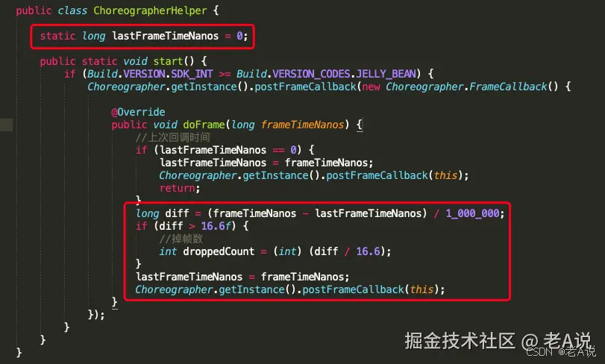Click the droppedCount variable

pos(219,252)
